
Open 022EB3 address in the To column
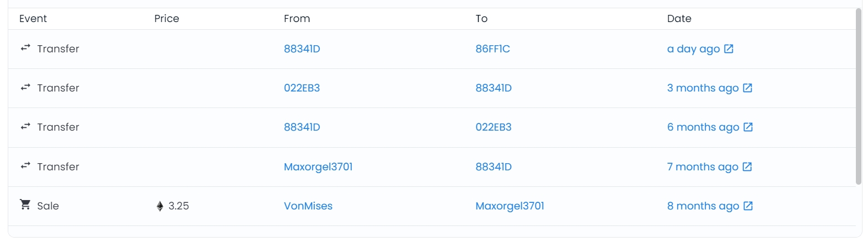point(493,127)
